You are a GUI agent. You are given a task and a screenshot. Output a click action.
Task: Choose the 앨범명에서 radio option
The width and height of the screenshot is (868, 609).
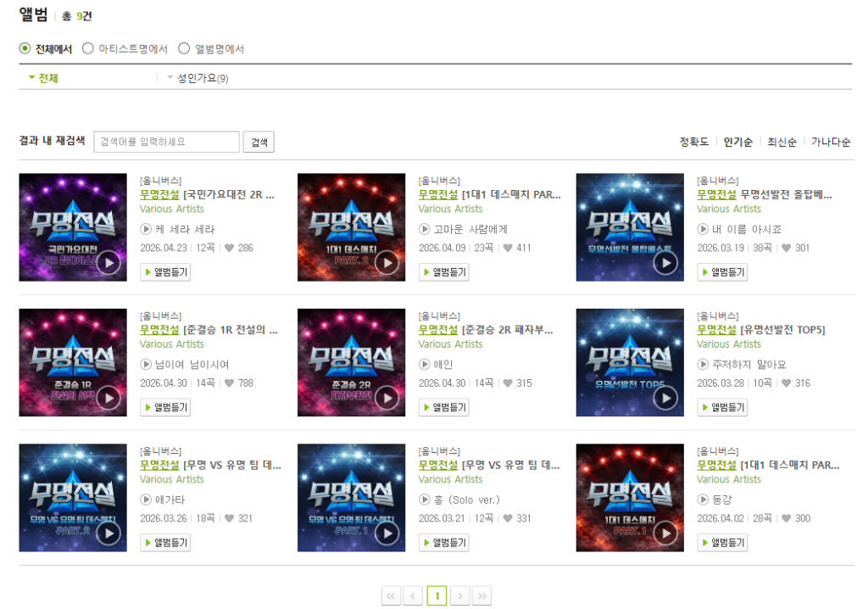coord(184,48)
